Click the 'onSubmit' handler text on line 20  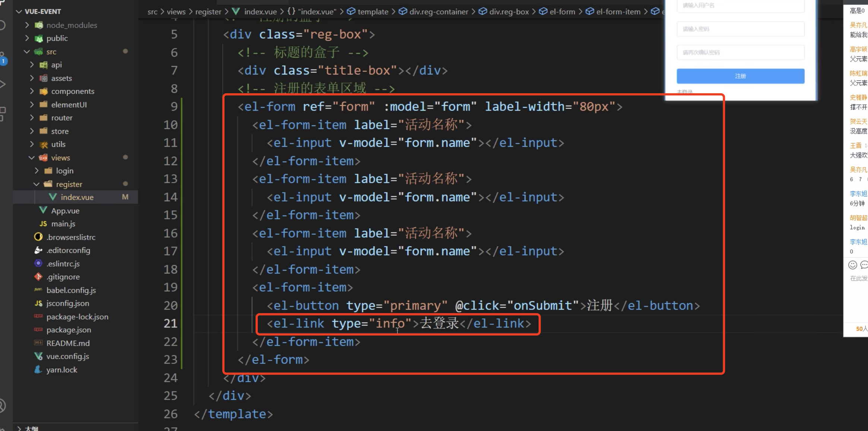pyautogui.click(x=543, y=306)
